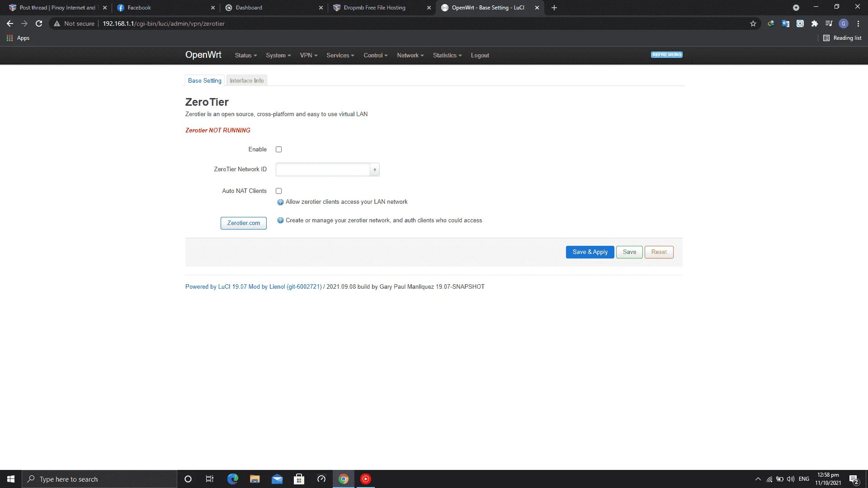Click the Windows taskbar search box
868x488 pixels.
point(99,479)
